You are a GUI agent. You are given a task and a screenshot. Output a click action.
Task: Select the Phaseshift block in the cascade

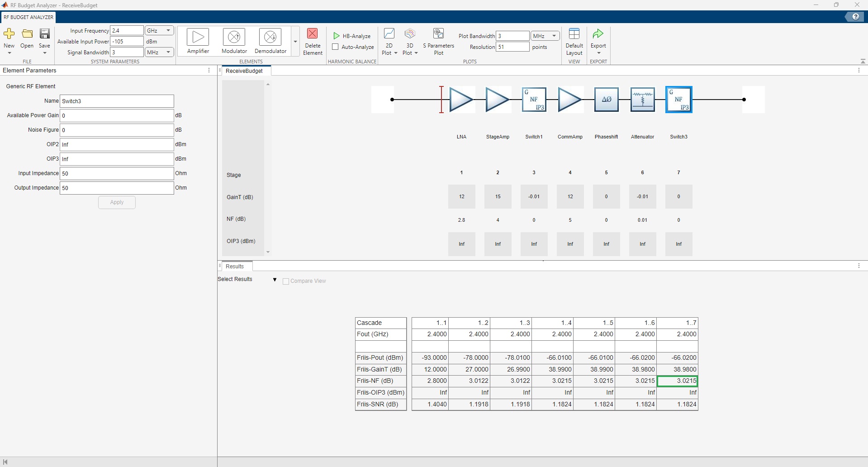pos(606,100)
